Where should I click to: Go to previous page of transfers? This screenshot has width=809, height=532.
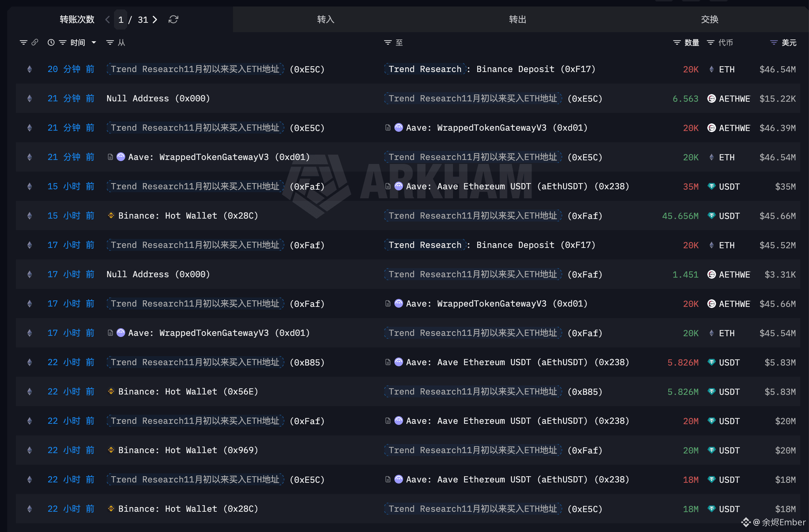(x=107, y=20)
